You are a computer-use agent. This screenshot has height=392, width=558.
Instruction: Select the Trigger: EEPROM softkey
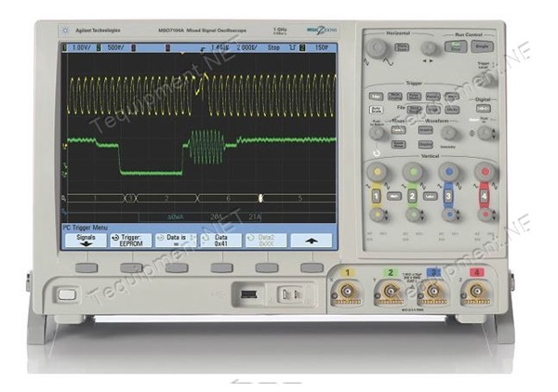click(132, 241)
